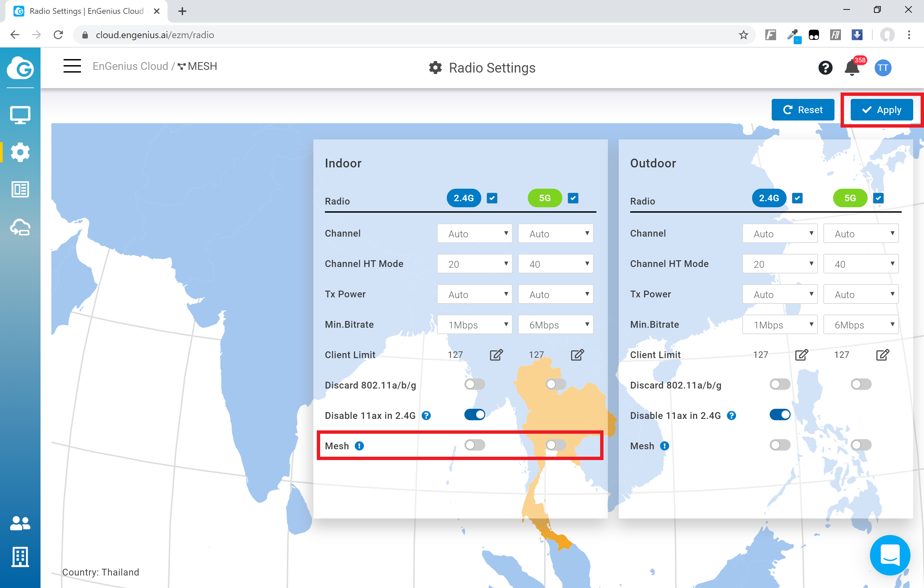Open the news-layout sidebar icon
The height and width of the screenshot is (588, 924).
pyautogui.click(x=20, y=189)
